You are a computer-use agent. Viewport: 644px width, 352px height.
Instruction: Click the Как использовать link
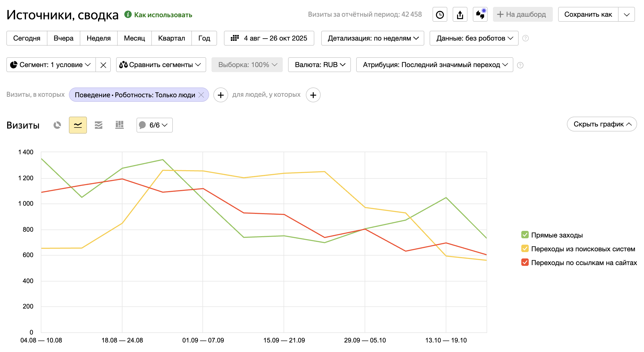(x=163, y=15)
